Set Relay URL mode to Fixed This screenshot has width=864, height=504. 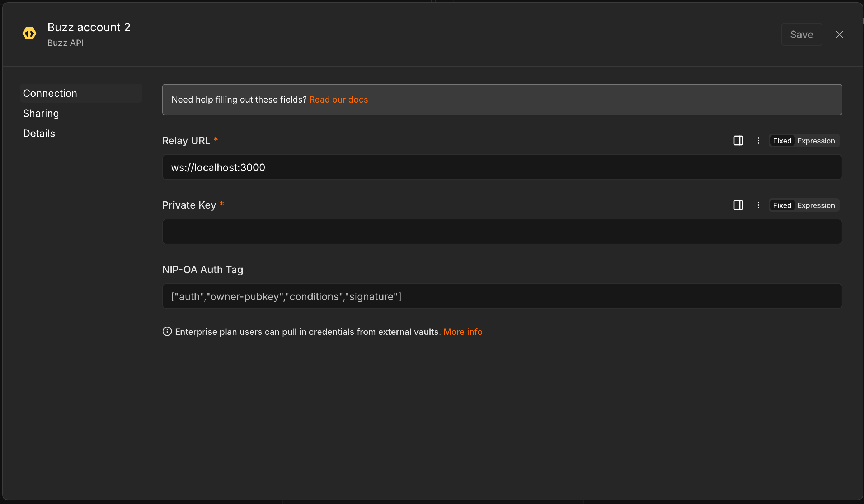tap(782, 141)
